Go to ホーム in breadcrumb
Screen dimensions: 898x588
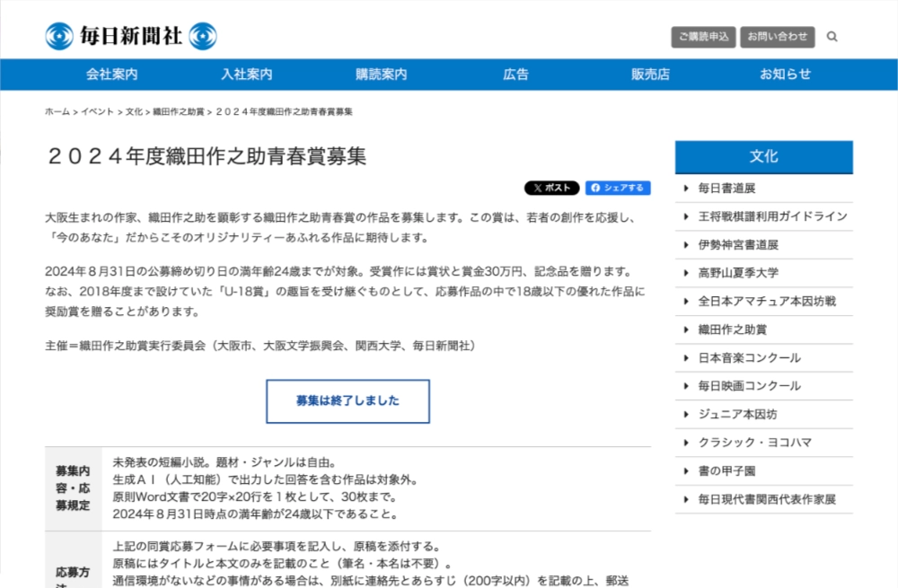[57, 111]
